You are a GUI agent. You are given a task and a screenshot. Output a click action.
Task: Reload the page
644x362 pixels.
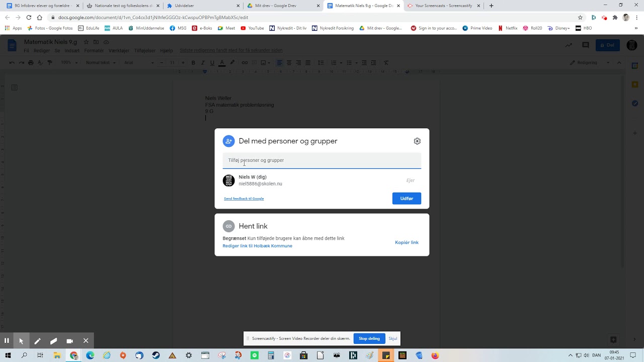pos(29,17)
